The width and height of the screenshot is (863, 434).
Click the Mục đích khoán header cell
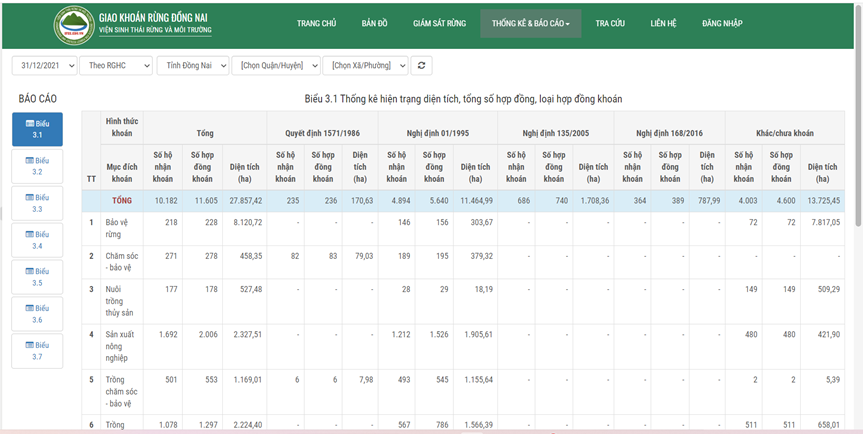click(x=122, y=167)
